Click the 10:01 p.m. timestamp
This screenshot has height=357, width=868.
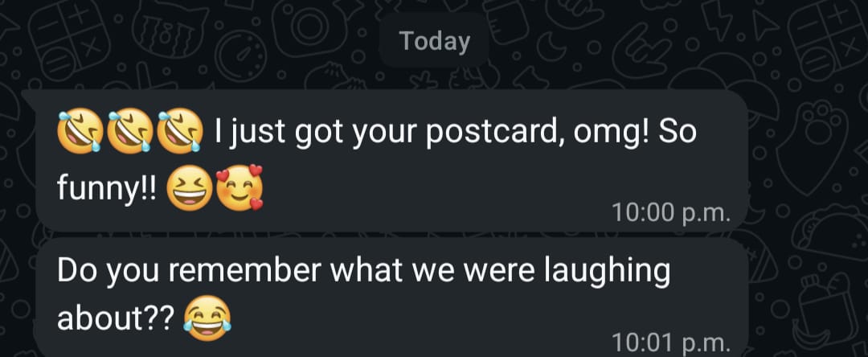(x=671, y=343)
